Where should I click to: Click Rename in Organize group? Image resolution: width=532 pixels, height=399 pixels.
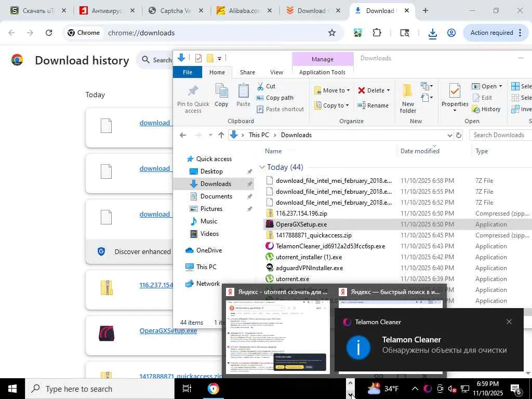(373, 105)
